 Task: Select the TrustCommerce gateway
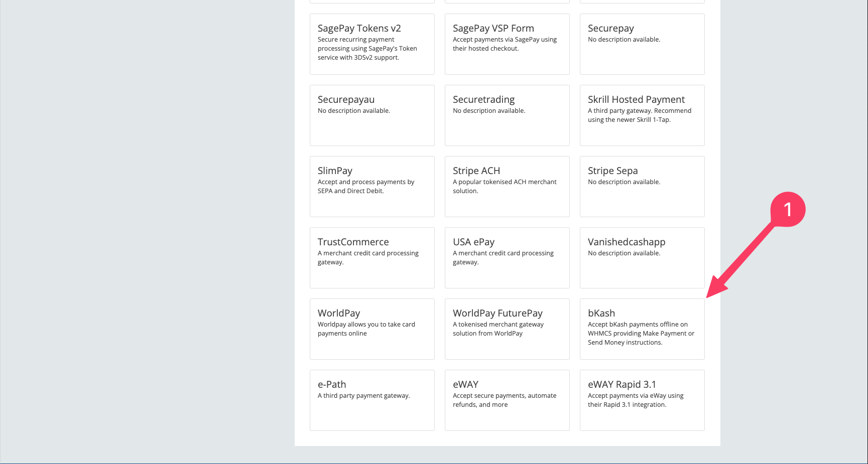coord(372,258)
